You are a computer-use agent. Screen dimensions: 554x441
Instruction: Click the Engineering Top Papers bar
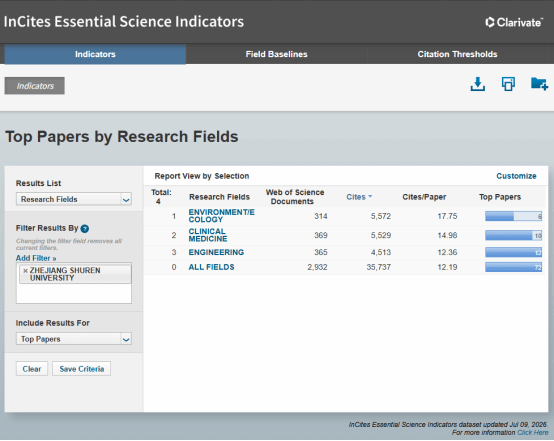513,252
